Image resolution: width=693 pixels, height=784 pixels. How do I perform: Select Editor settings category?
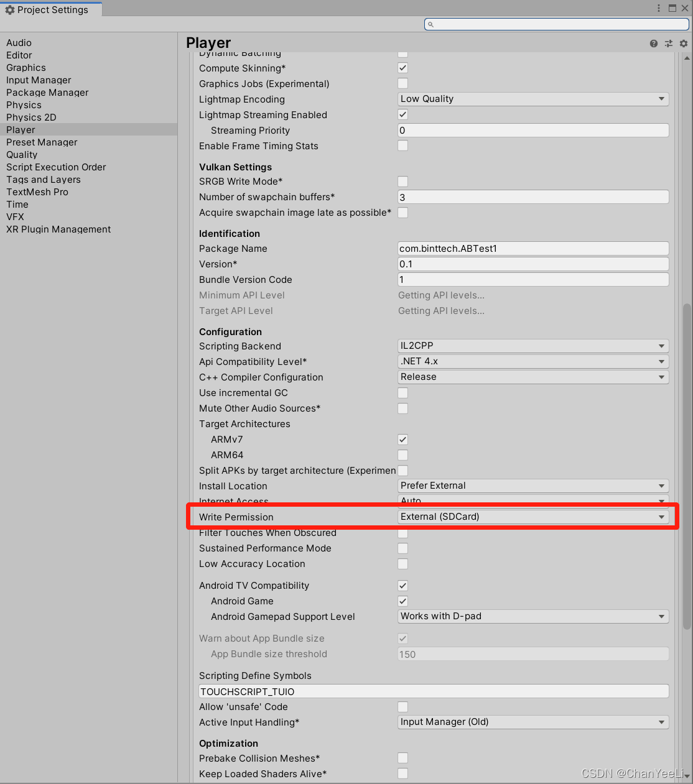point(88,55)
